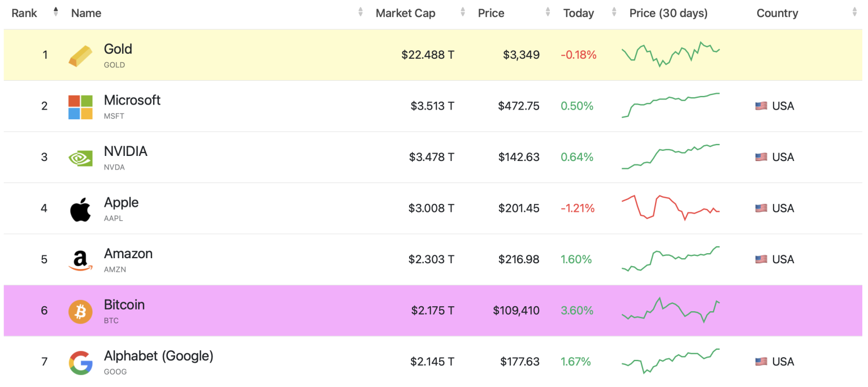
Task: Sort table by Country column
Action: [x=854, y=12]
